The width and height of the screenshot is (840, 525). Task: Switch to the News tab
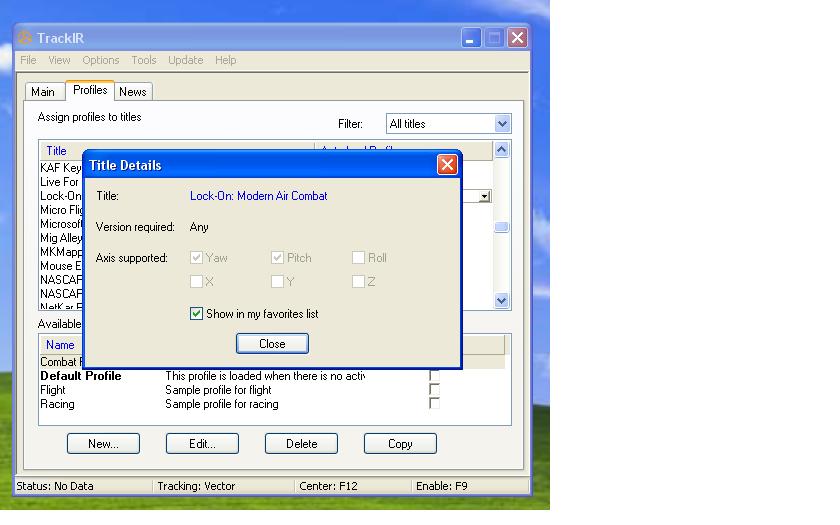(133, 92)
